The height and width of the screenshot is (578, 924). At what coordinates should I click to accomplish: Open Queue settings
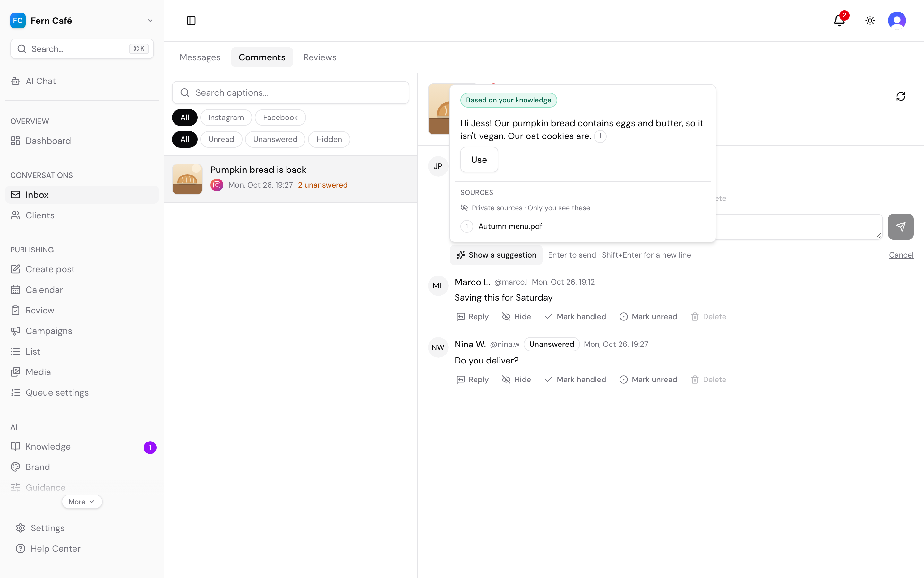click(x=82, y=393)
